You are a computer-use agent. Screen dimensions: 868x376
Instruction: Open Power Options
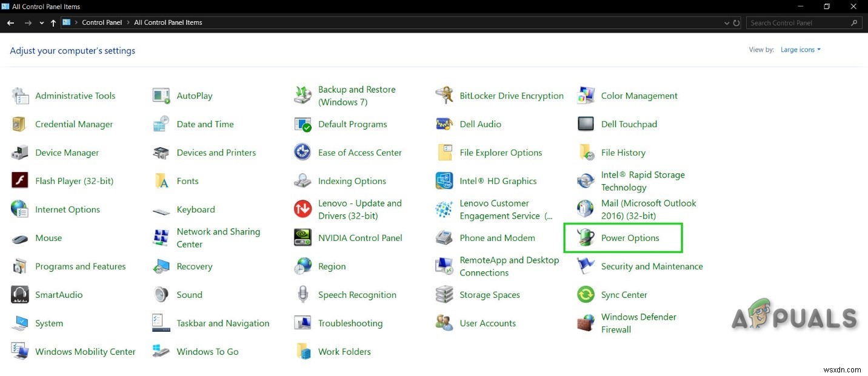point(630,238)
